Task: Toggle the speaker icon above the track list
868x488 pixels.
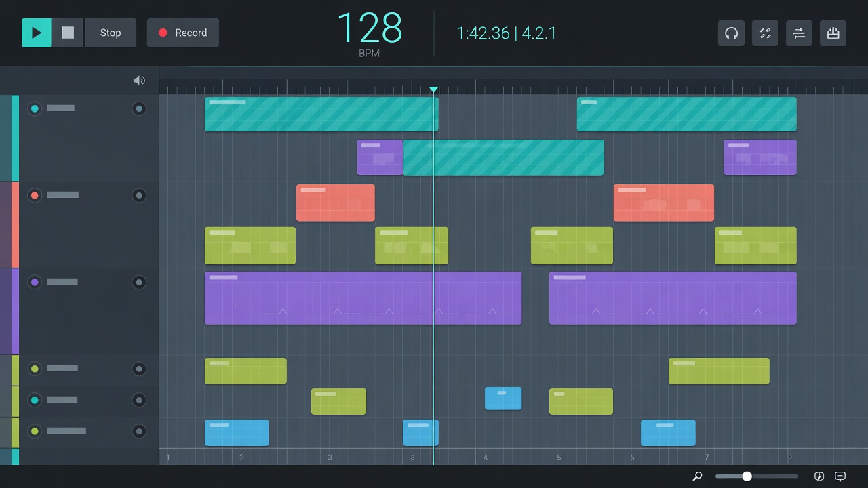Action: (x=139, y=81)
